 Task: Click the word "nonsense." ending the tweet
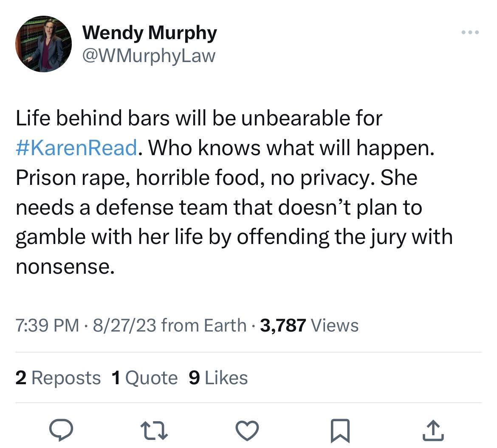[x=65, y=267]
